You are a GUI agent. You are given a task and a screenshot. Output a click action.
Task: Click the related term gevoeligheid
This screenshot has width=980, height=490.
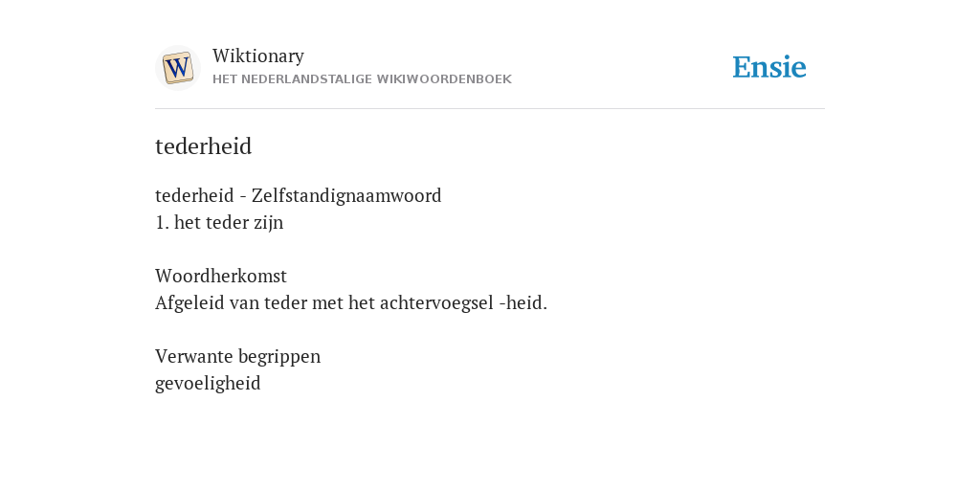208,383
